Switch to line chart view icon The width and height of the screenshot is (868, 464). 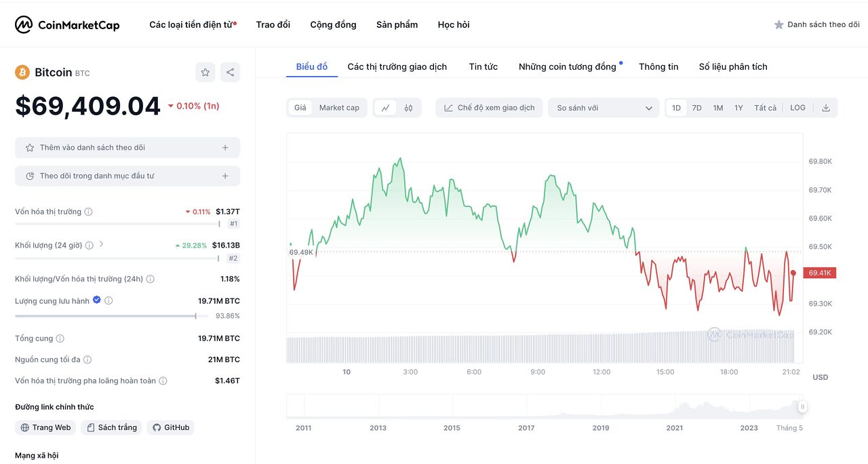point(385,108)
